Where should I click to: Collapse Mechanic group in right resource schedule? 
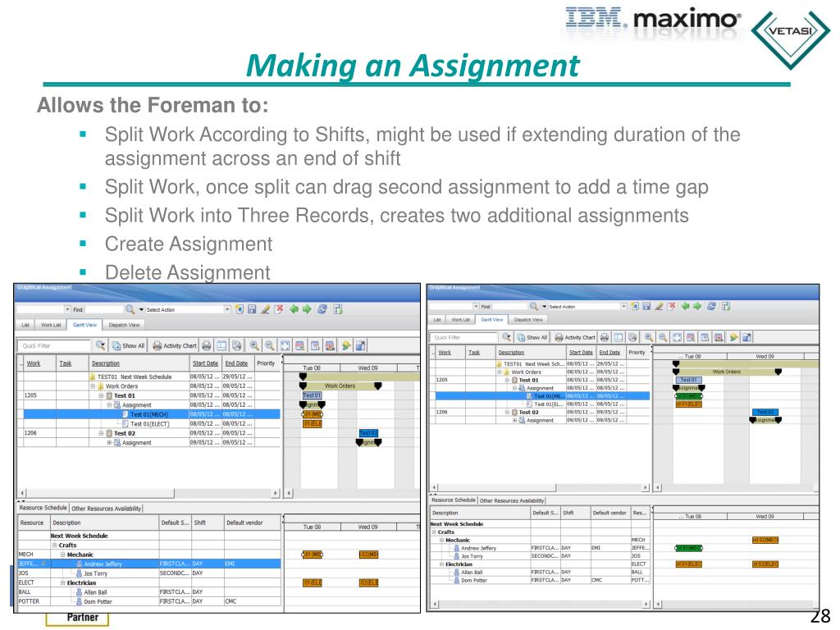[442, 541]
